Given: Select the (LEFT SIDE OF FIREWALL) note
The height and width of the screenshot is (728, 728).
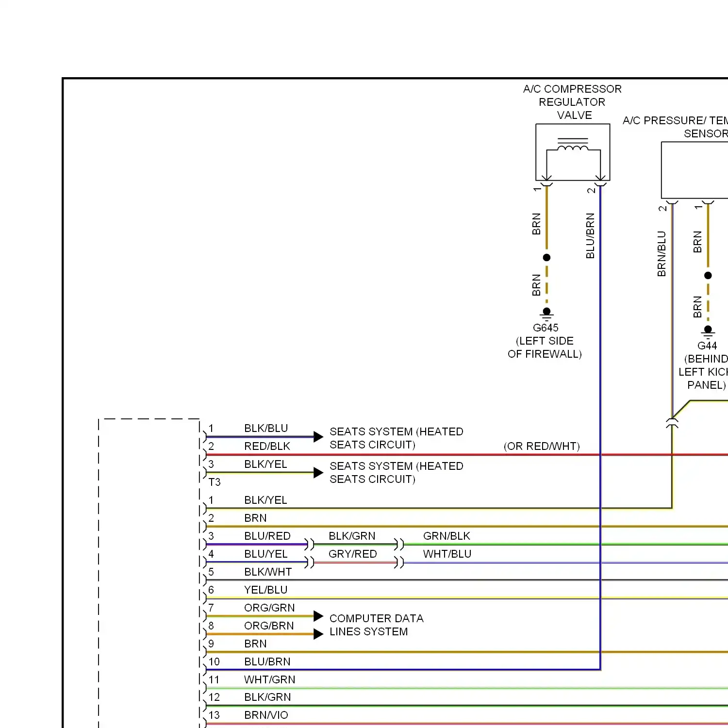Looking at the screenshot, I should tap(545, 347).
